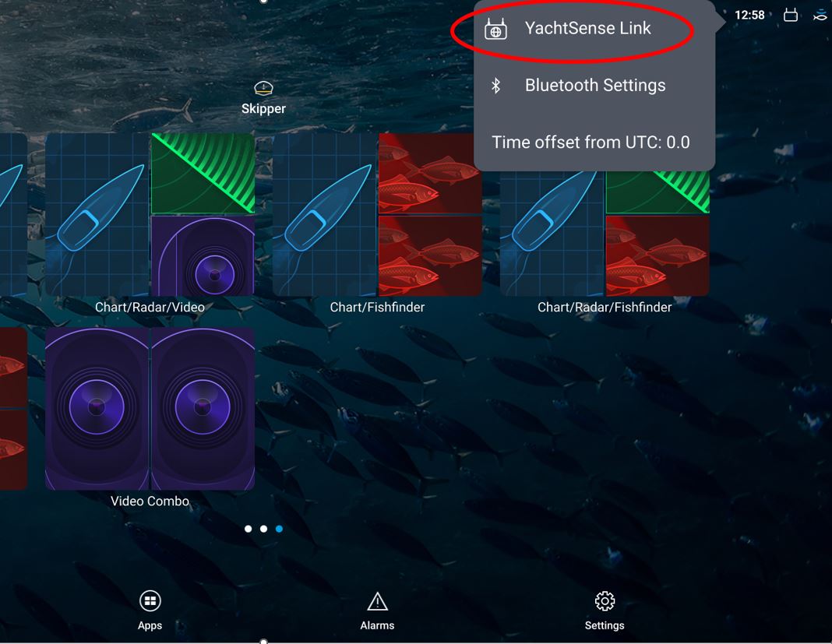Screen dimensions: 832x644
Task: Click the Bluetooth symbol icon
Action: pyautogui.click(x=496, y=86)
